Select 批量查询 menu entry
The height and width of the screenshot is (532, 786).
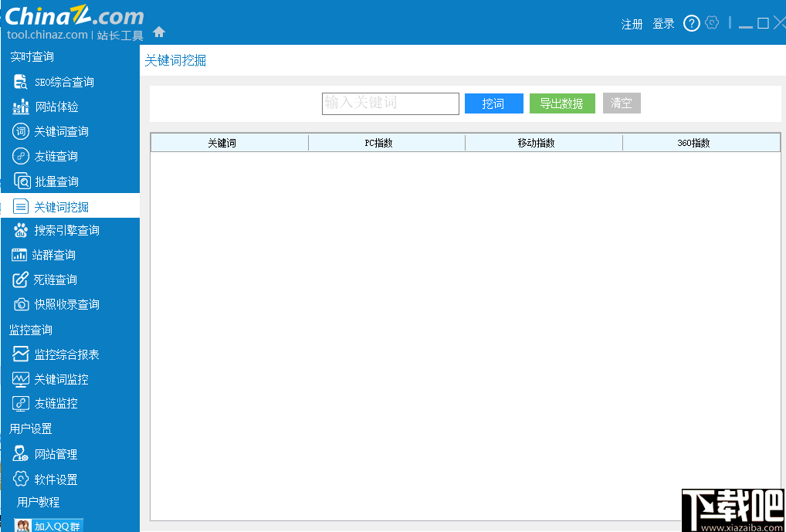pyautogui.click(x=56, y=181)
